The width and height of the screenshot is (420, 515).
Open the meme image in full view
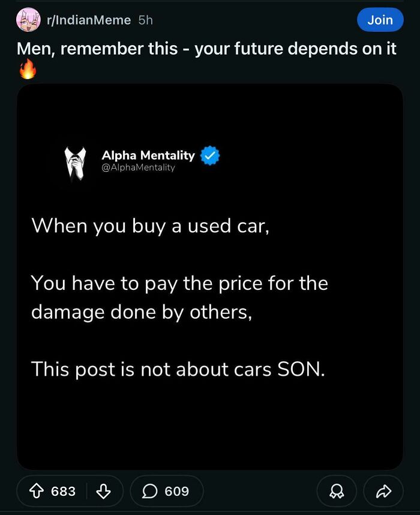pos(210,276)
